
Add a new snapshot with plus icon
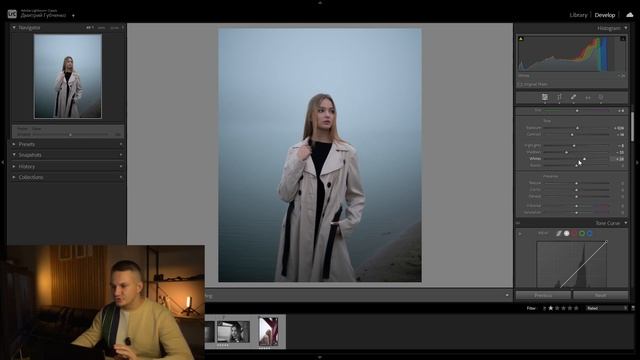(x=121, y=155)
